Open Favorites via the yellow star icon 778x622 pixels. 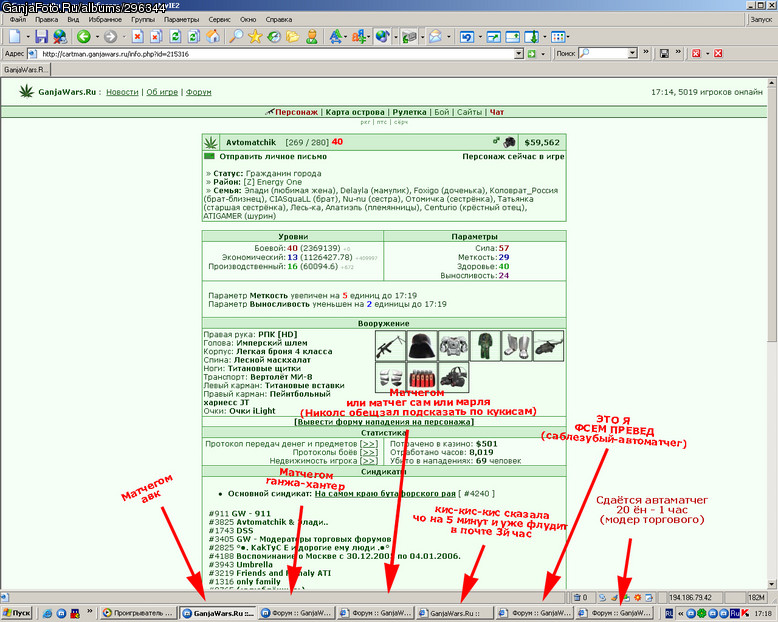[255, 37]
